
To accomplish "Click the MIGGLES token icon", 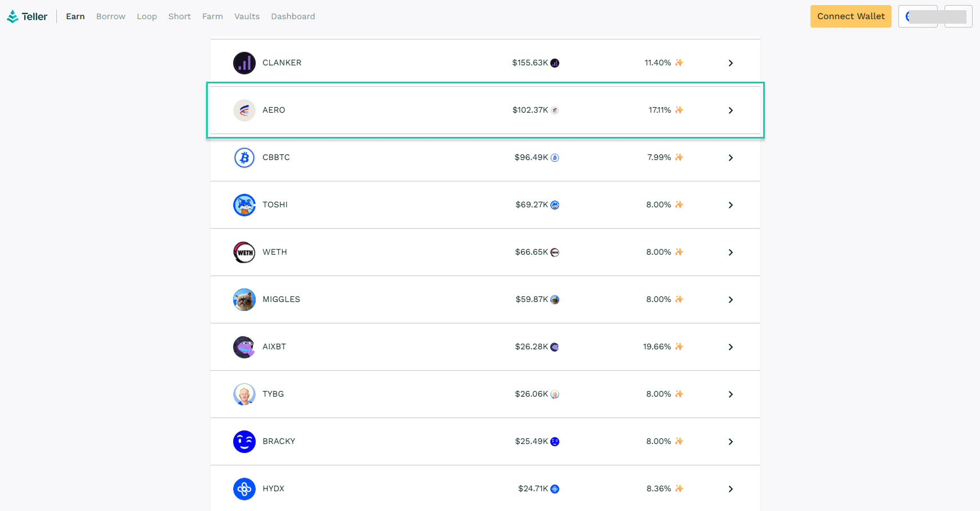I will 244,300.
